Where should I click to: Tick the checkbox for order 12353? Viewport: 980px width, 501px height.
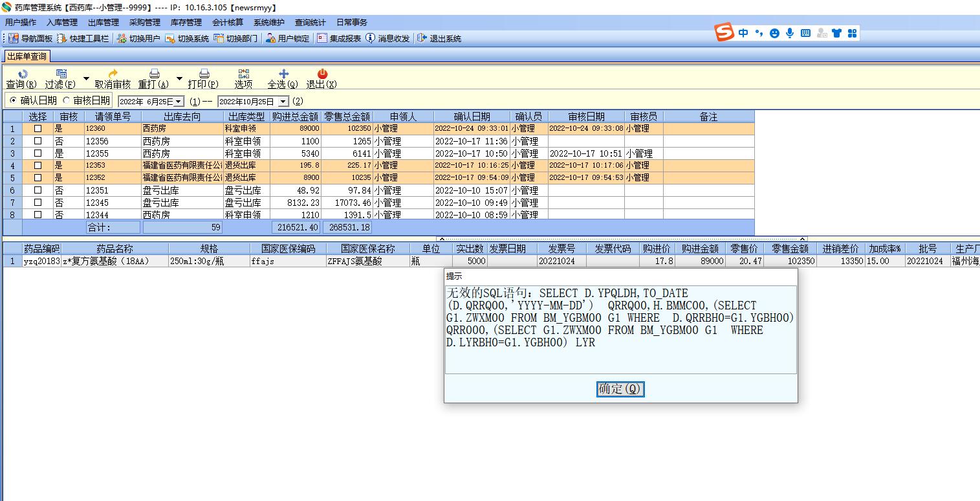[38, 166]
